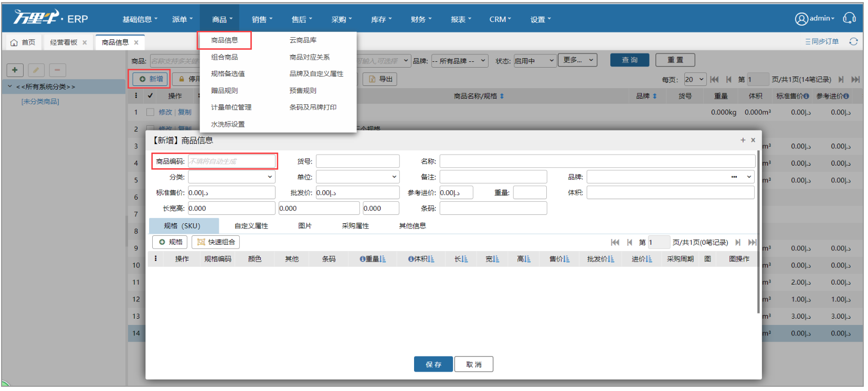The width and height of the screenshot is (868, 391).
Task: Open main grid column options (three dots)
Action: coord(136,95)
